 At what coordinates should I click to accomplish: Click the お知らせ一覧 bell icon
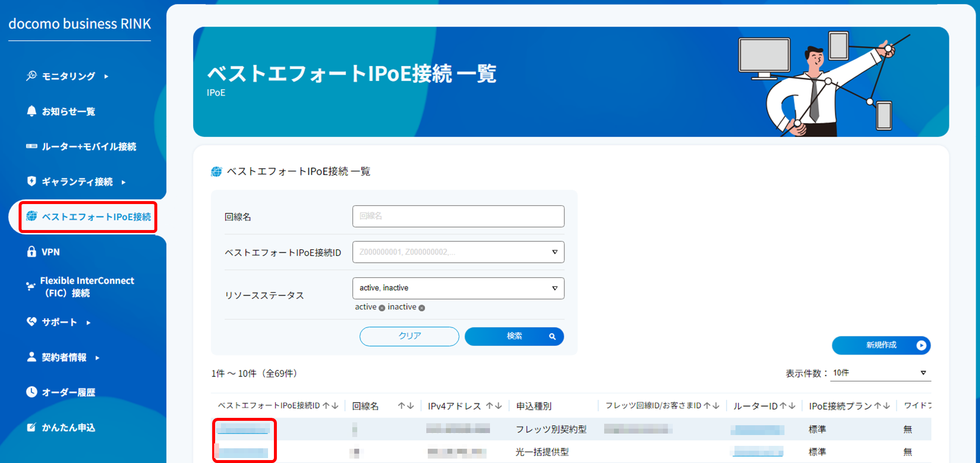click(x=31, y=111)
